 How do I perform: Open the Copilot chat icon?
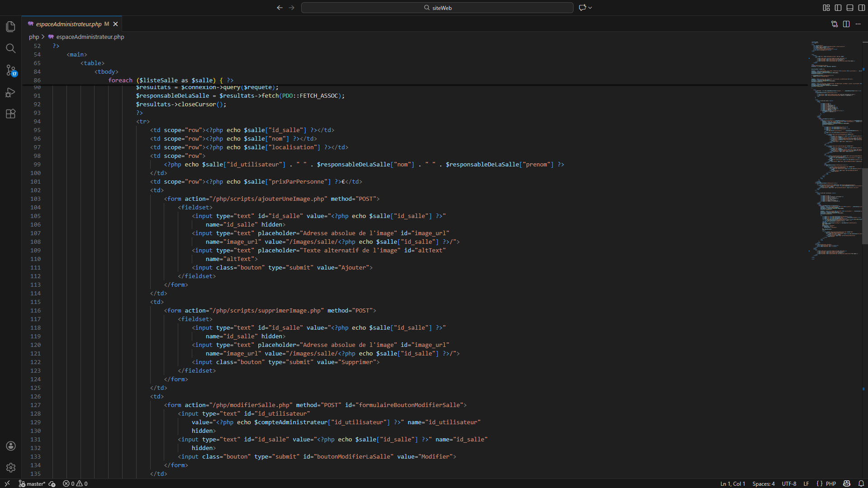tap(583, 8)
